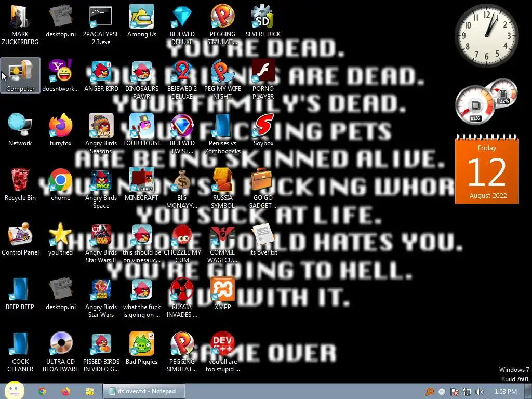
Task: Select Angry Birds Star Wars II icon
Action: point(101,243)
